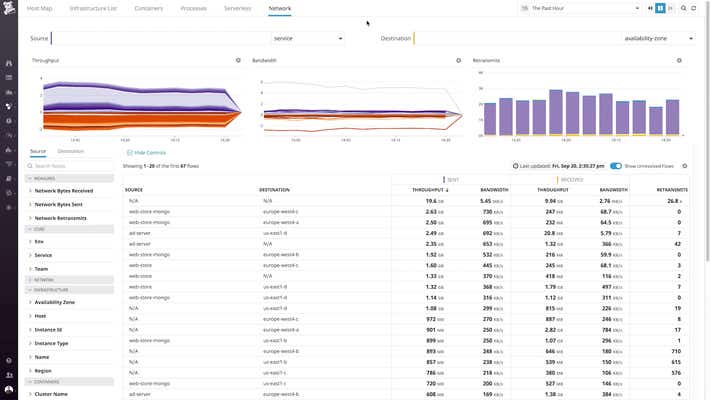710x400 pixels.
Task: Click the search magnifier icon at top right
Action: pos(682,8)
